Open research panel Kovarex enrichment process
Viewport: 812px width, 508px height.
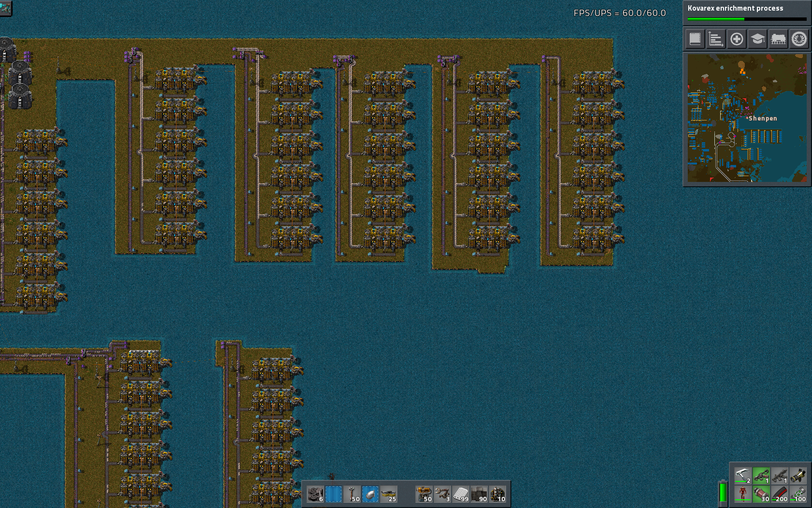747,13
